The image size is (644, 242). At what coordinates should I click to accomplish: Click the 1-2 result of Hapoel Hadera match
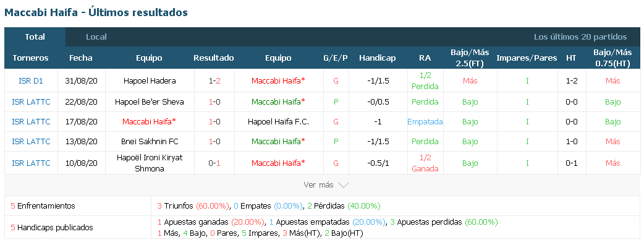[x=214, y=81]
